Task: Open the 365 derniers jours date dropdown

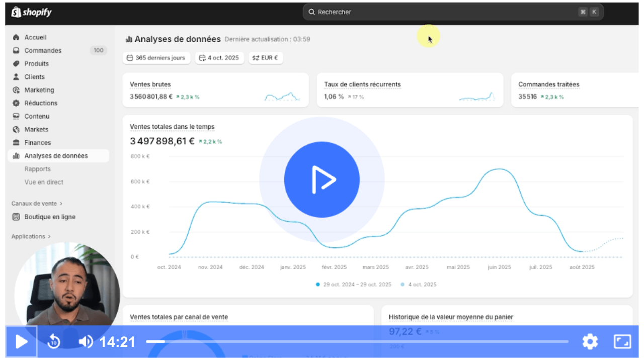Action: [156, 58]
